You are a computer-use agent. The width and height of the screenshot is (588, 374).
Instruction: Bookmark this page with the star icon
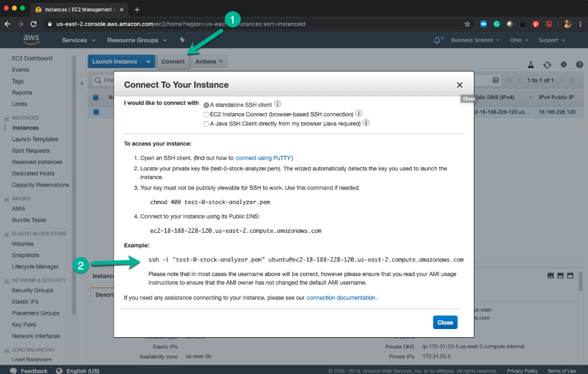(x=467, y=24)
